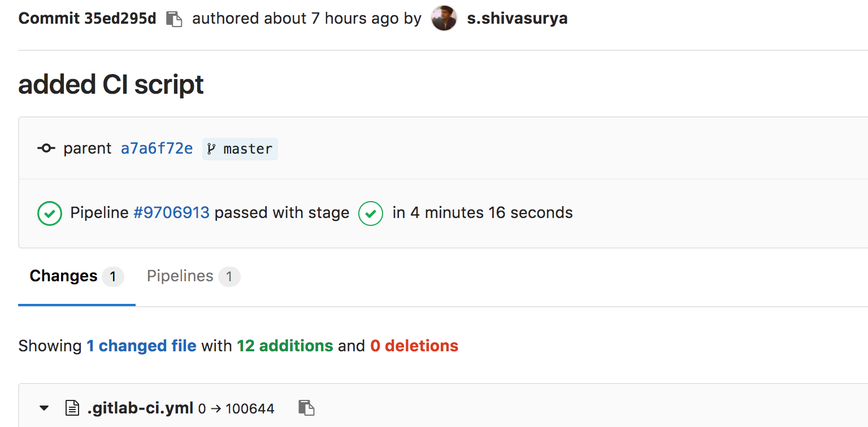
Task: Click the pipeline passed status icon
Action: pyautogui.click(x=50, y=213)
